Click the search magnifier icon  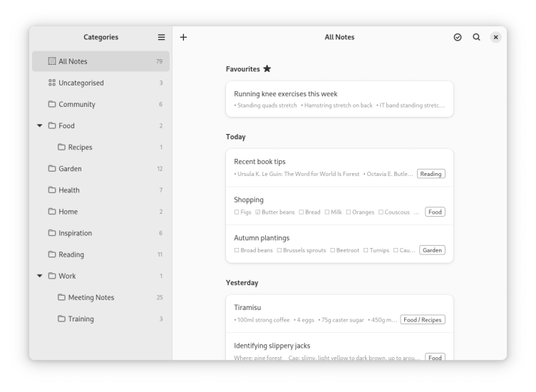click(x=476, y=37)
